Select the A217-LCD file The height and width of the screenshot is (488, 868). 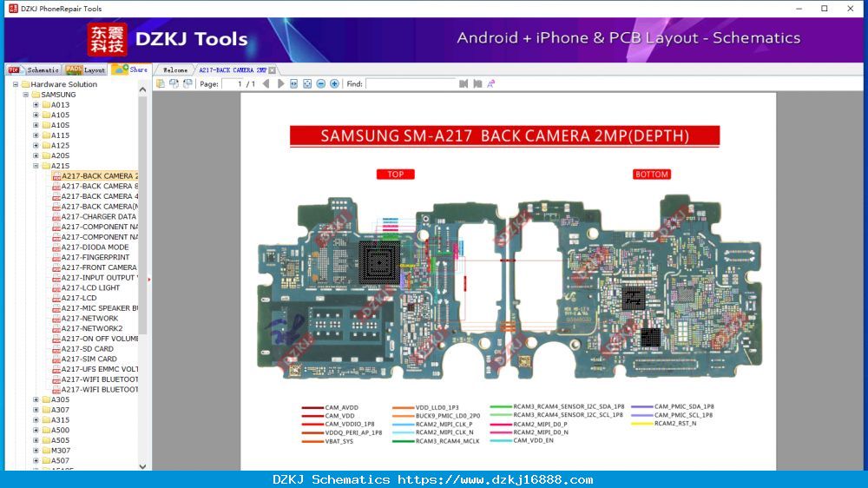click(x=79, y=298)
